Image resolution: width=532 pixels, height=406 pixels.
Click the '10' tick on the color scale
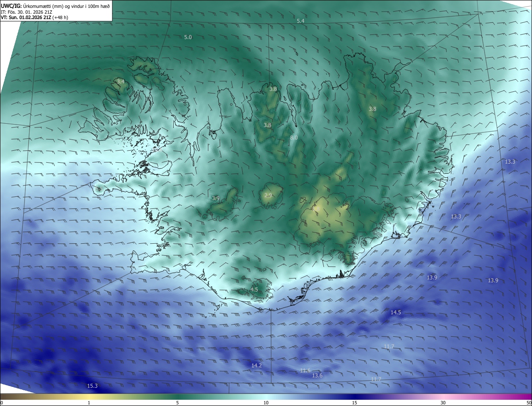(266, 403)
